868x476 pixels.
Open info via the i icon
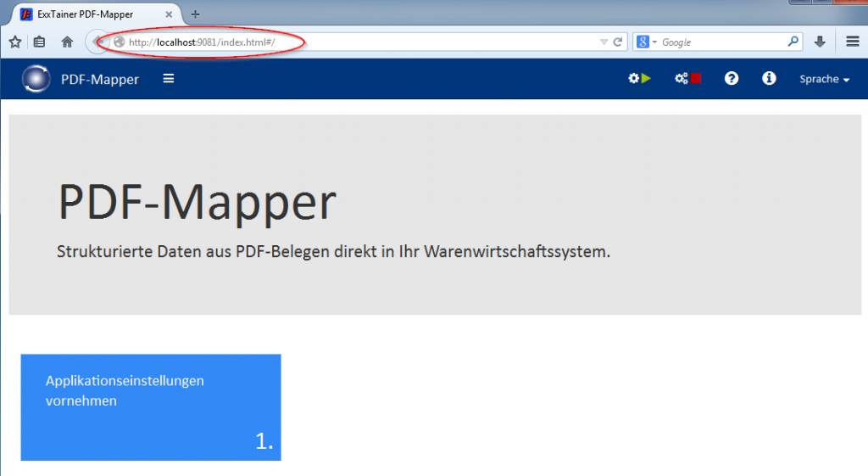point(768,79)
